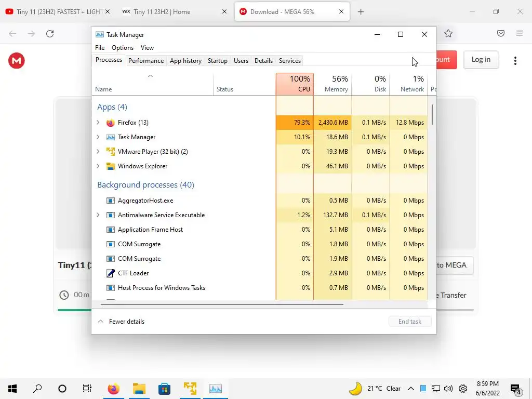
Task: Show hidden system tray icons chevron
Action: tap(410, 389)
